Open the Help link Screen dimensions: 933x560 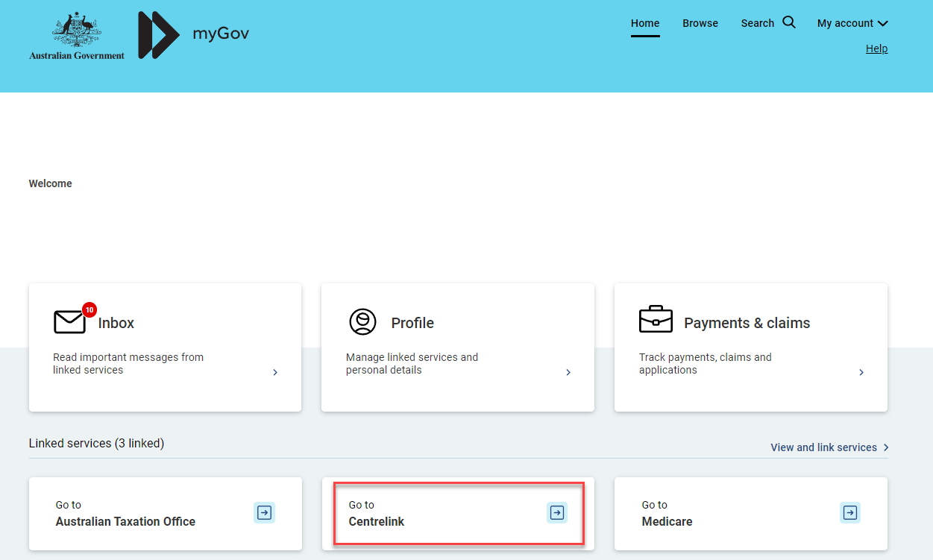876,48
